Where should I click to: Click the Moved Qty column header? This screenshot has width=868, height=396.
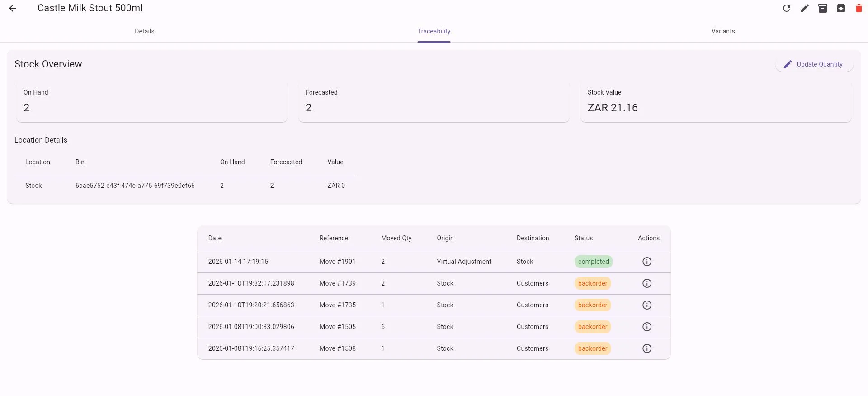click(x=396, y=238)
